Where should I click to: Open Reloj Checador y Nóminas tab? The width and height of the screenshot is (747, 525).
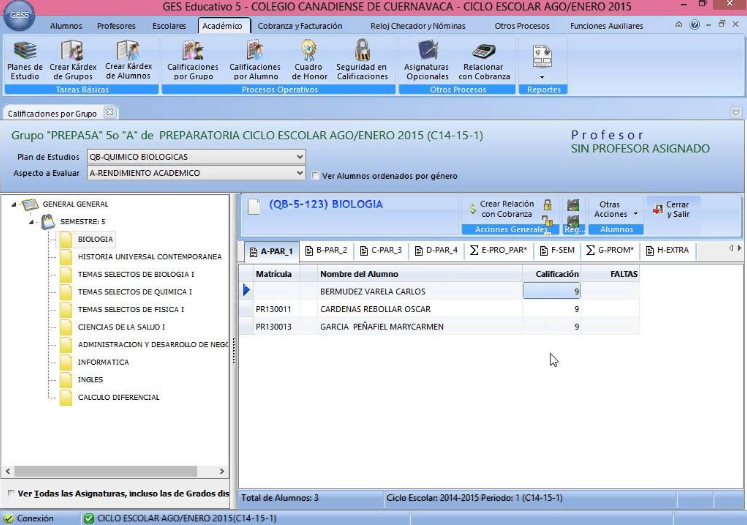[418, 26]
